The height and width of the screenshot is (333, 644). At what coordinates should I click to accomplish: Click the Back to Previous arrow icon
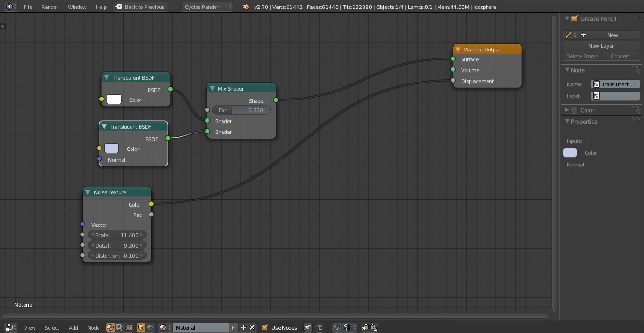[119, 7]
